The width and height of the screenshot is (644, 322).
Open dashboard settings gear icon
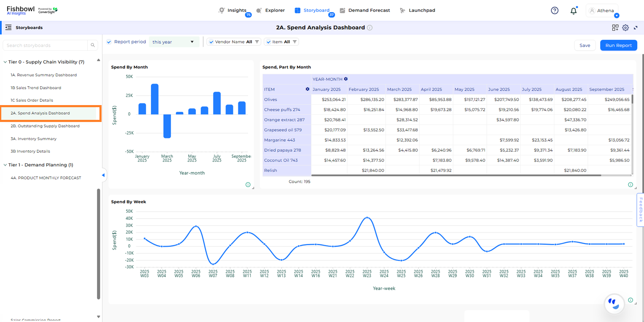[x=625, y=28]
